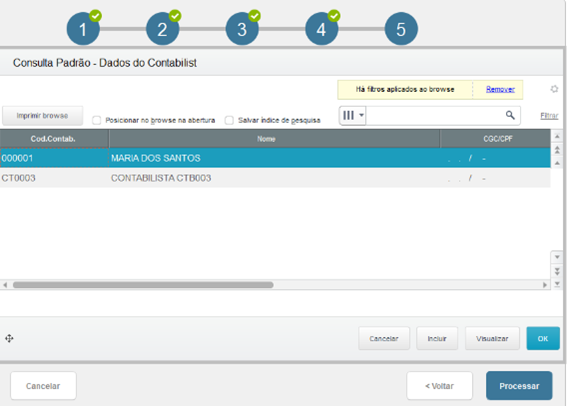567x406 pixels.
Task: Move down one row with the single down arrow
Action: click(x=557, y=257)
